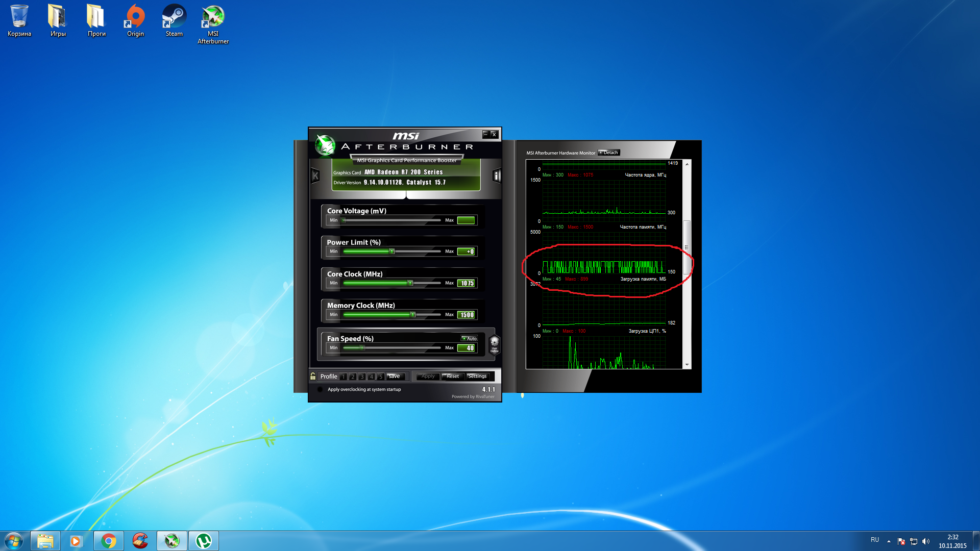Image resolution: width=980 pixels, height=551 pixels.
Task: Close the MSI Afterburner window
Action: pyautogui.click(x=494, y=134)
